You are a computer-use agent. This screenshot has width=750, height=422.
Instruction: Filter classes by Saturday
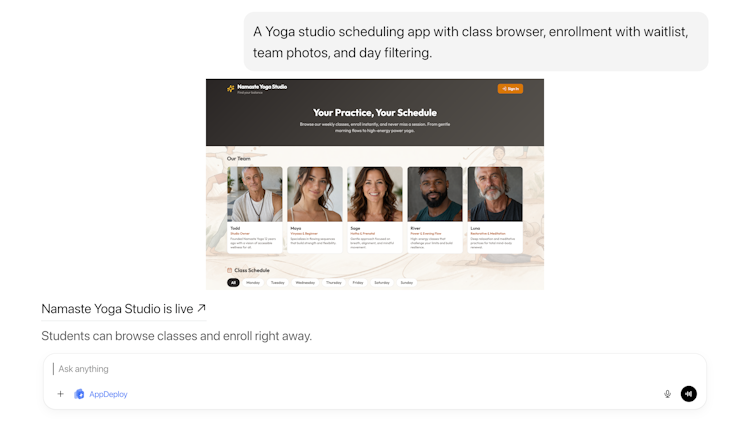point(382,283)
